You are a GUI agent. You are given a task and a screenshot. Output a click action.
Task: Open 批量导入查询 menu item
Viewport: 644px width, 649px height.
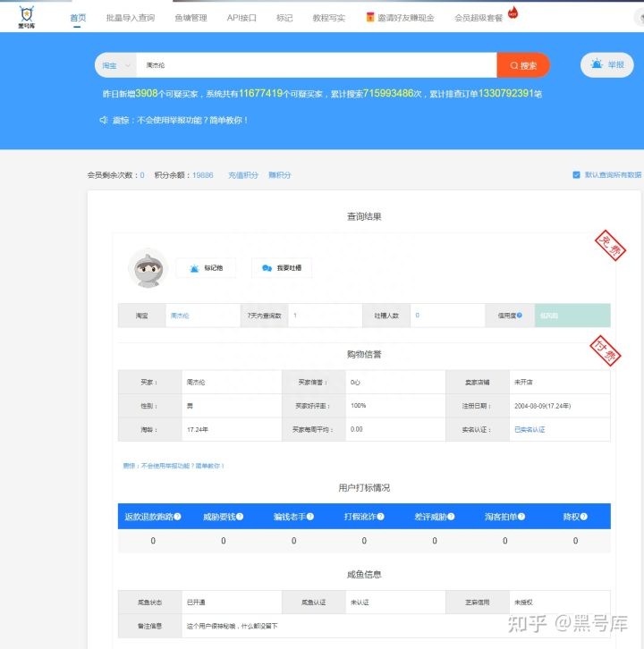pos(131,18)
